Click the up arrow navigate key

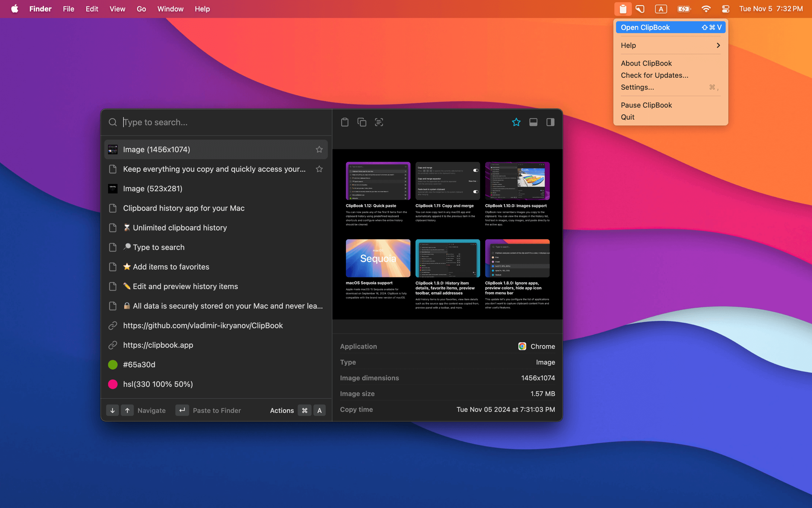pyautogui.click(x=127, y=410)
